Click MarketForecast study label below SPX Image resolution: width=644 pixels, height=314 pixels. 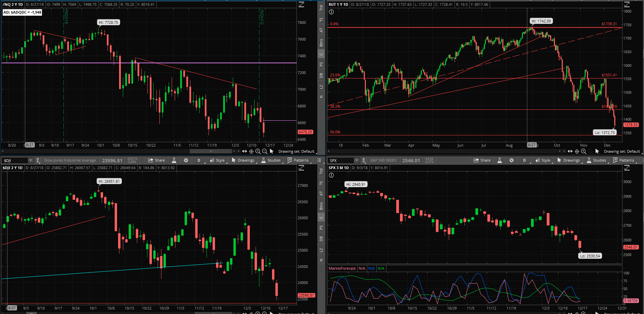tap(342, 268)
